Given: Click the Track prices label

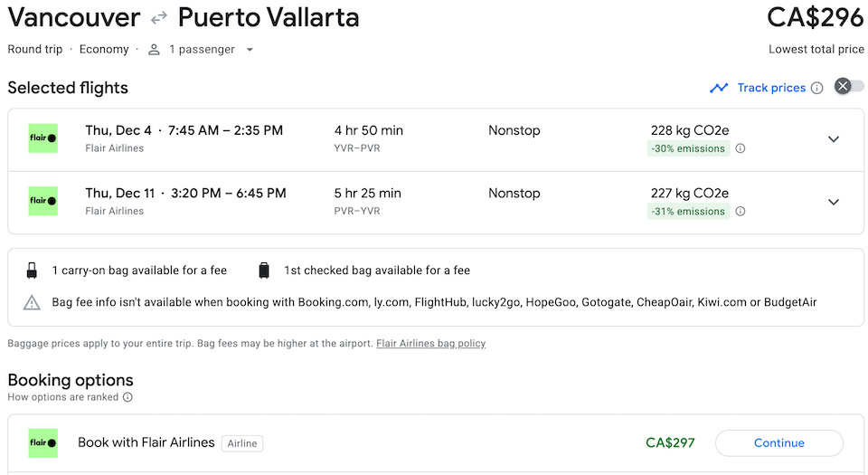Looking at the screenshot, I should coord(771,88).
